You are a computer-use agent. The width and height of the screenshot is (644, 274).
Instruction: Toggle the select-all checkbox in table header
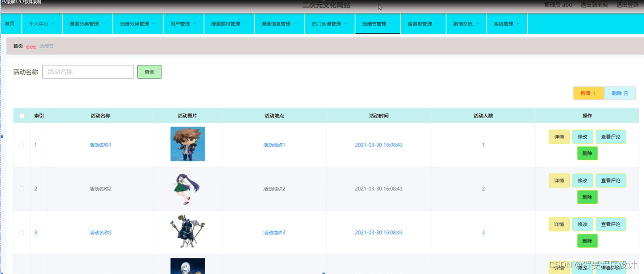coord(22,116)
